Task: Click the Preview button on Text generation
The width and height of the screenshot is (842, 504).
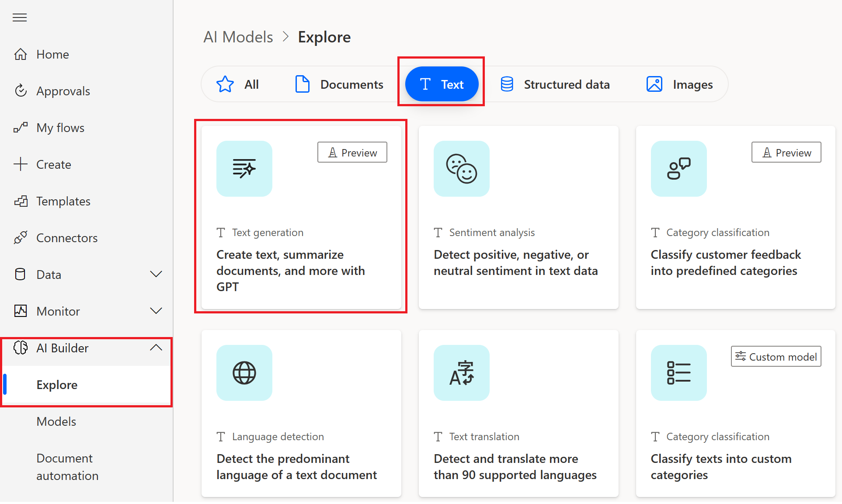Action: point(352,152)
